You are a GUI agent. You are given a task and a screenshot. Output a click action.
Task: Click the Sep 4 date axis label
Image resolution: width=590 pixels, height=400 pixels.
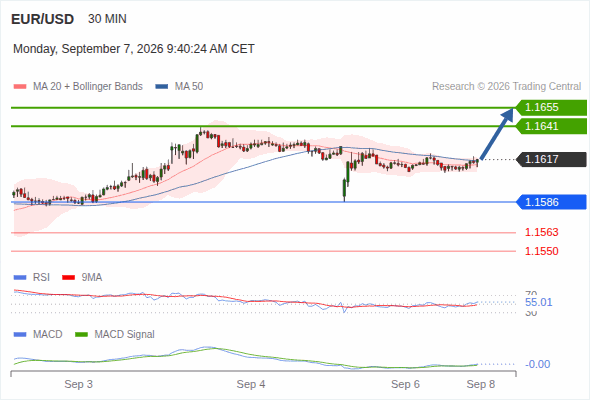pos(251,384)
